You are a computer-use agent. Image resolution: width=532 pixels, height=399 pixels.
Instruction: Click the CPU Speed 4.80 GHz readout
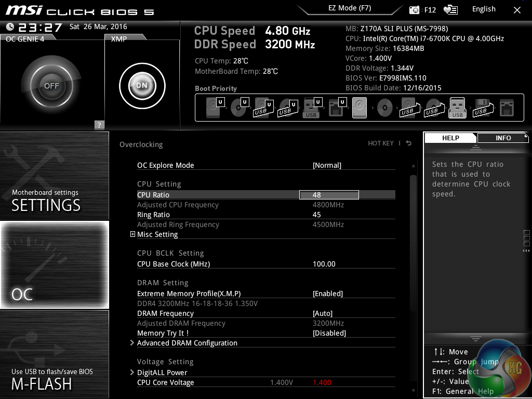pyautogui.click(x=252, y=31)
